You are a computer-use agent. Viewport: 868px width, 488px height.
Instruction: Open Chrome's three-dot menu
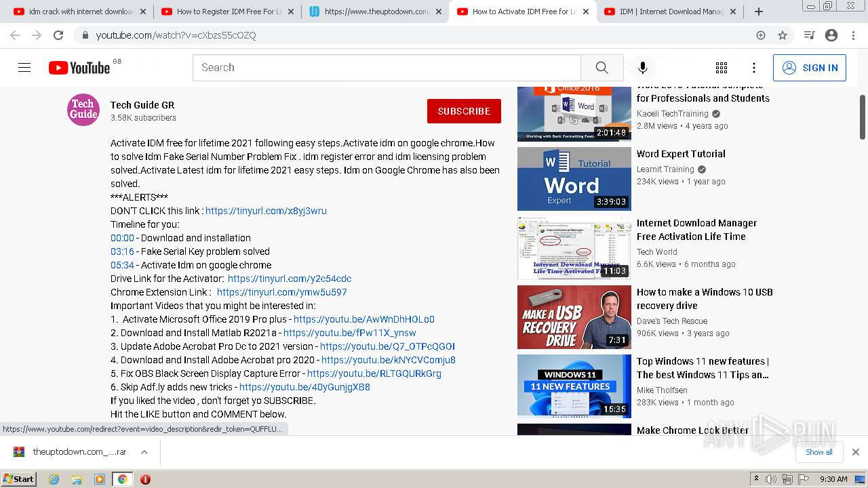pyautogui.click(x=853, y=35)
